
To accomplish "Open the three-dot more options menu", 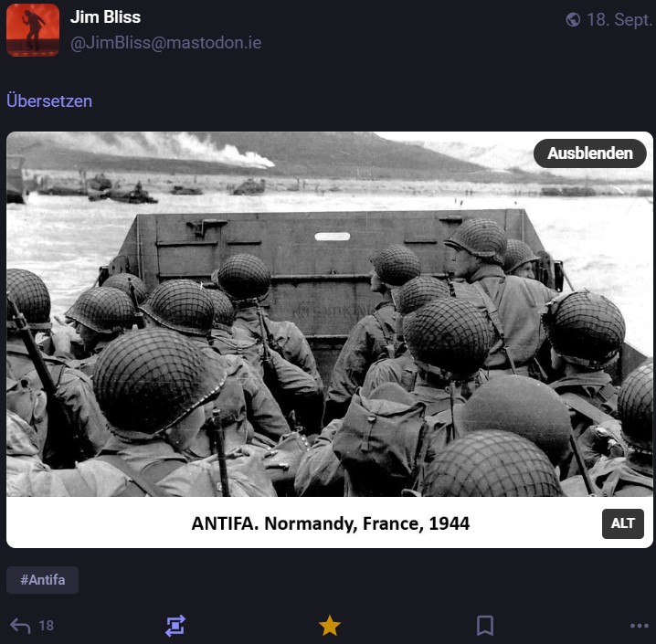I will click(x=640, y=626).
